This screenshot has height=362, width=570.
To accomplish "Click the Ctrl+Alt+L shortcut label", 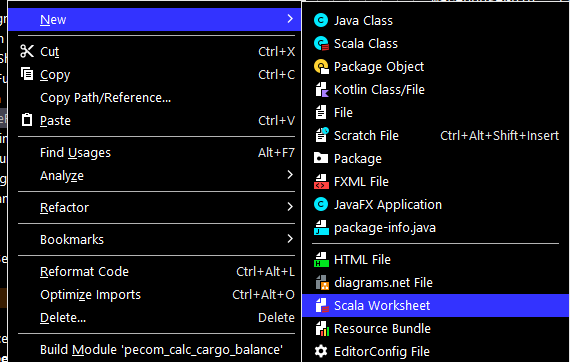I will pos(266,272).
